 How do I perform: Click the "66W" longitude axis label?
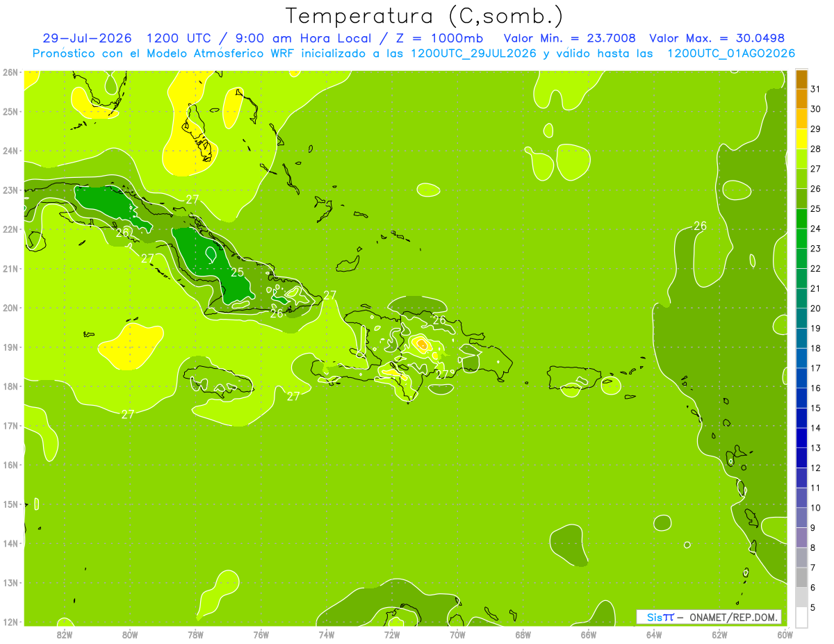[588, 634]
